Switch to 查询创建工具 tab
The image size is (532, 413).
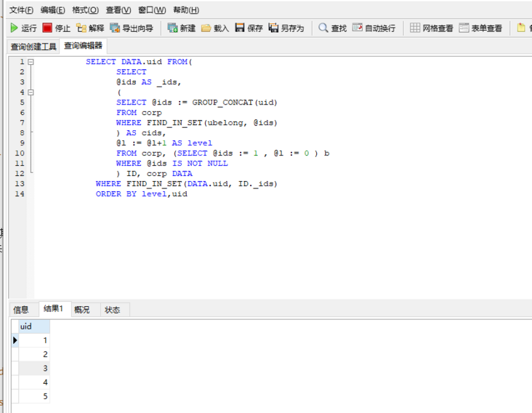pos(33,47)
